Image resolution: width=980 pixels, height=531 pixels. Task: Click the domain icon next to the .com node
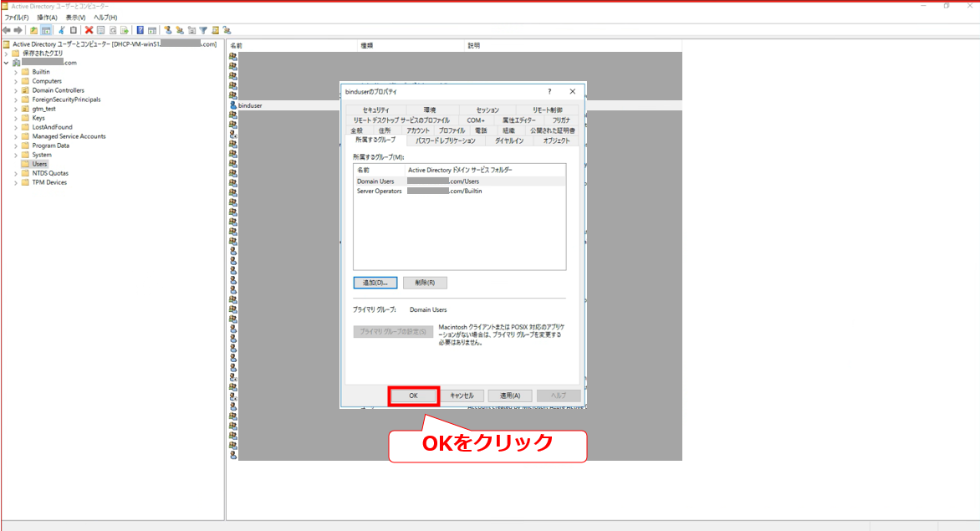(16, 63)
